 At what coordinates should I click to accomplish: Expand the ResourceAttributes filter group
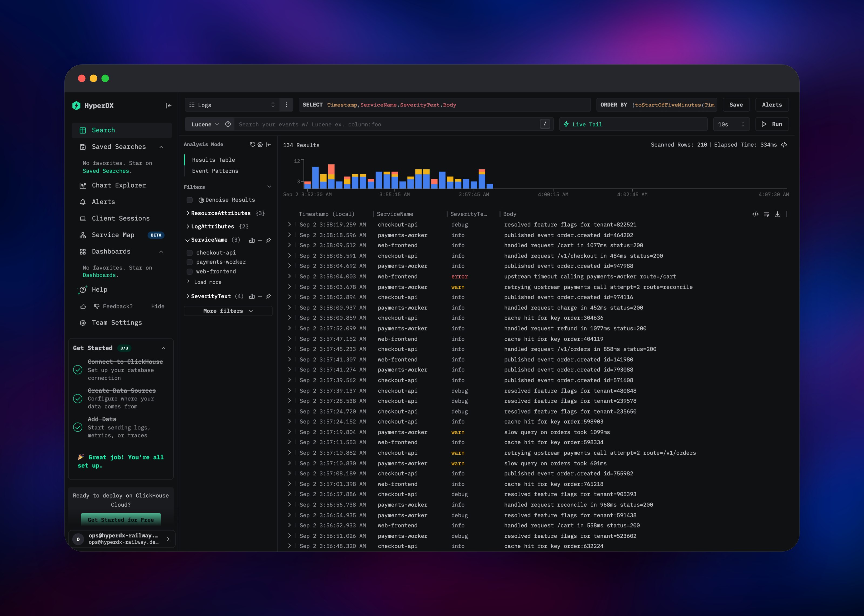click(x=188, y=213)
